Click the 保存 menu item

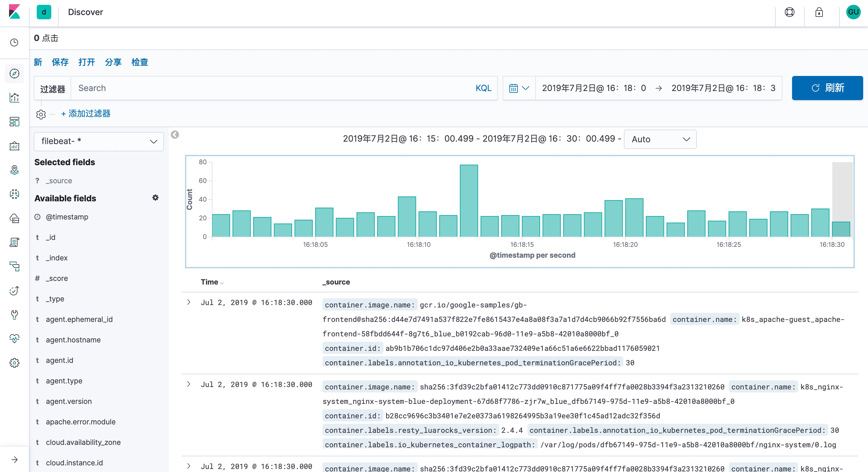pyautogui.click(x=60, y=62)
